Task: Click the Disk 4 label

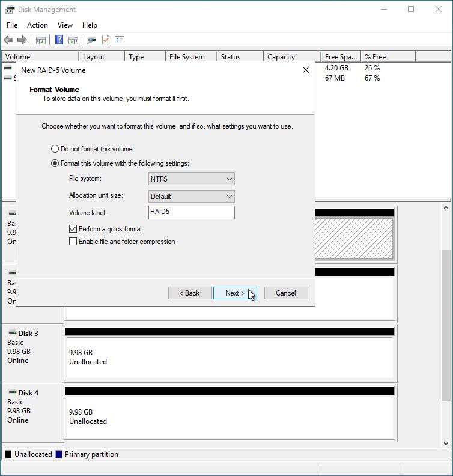Action: point(28,393)
